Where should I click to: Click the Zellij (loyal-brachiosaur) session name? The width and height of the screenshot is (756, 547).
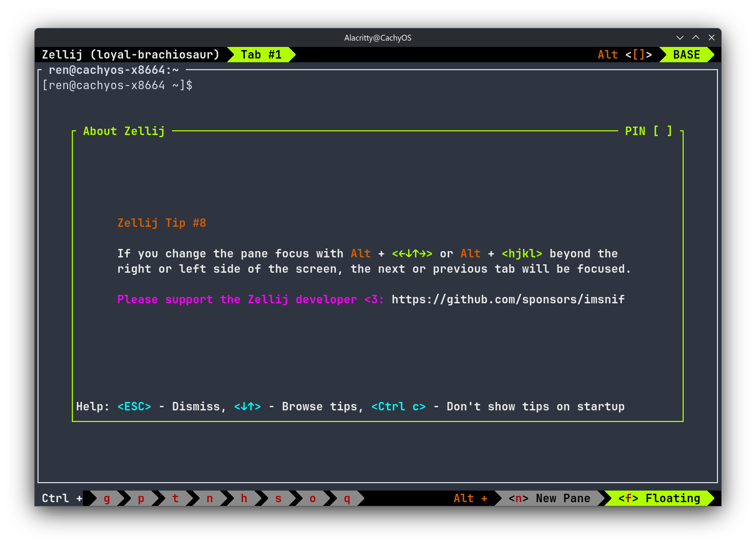tap(130, 55)
